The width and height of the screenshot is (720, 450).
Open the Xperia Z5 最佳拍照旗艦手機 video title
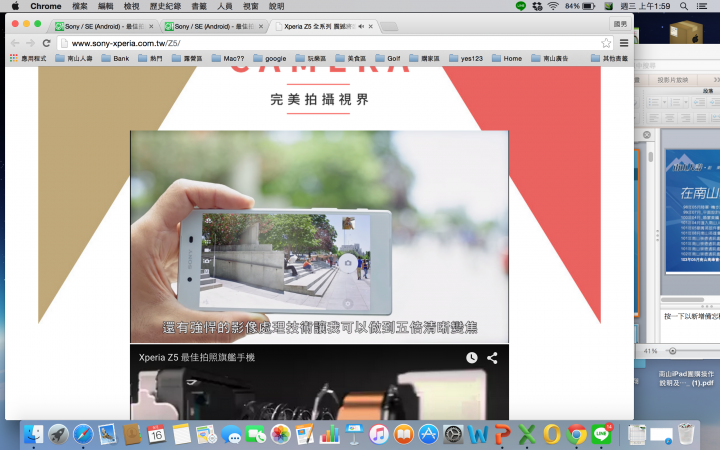tap(197, 357)
